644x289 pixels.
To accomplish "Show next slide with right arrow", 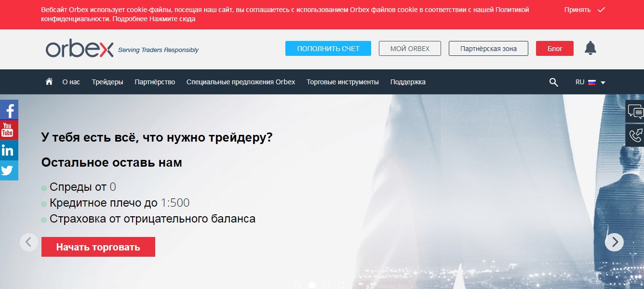I will tap(615, 242).
